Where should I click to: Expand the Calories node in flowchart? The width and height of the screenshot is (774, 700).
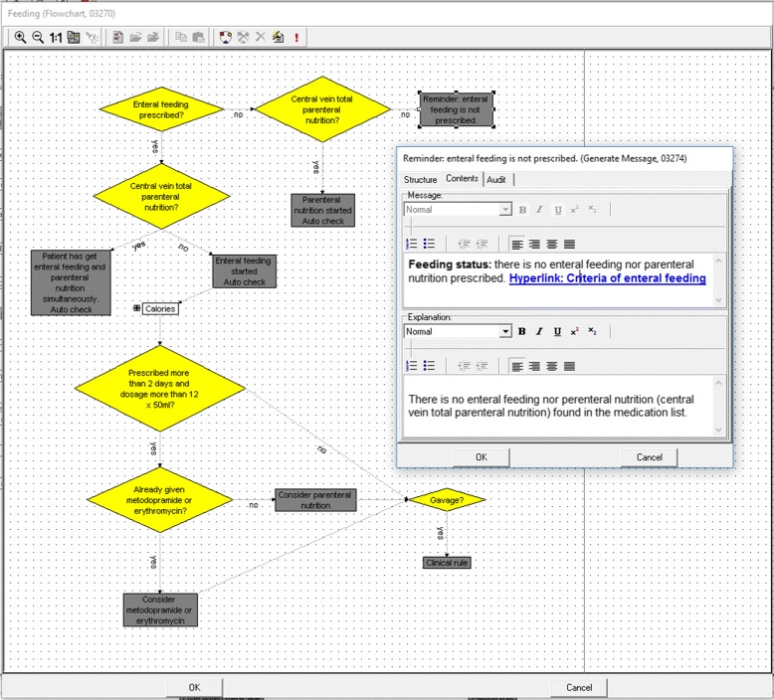[x=136, y=309]
